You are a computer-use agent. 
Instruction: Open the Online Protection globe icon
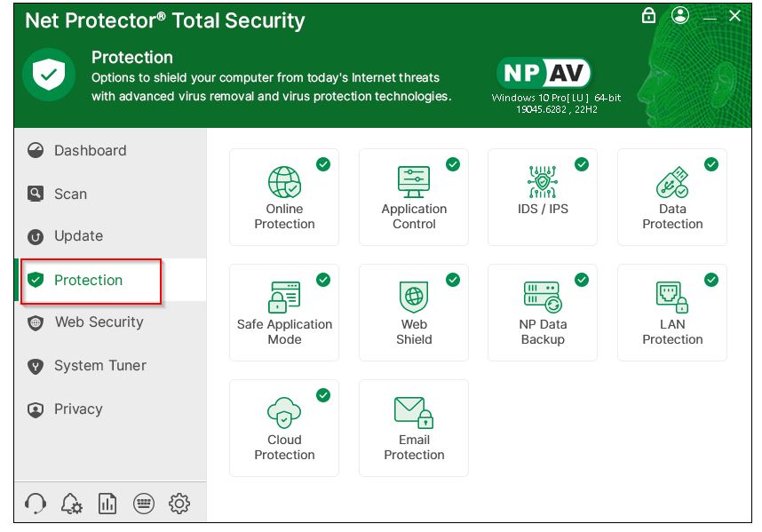(x=284, y=182)
